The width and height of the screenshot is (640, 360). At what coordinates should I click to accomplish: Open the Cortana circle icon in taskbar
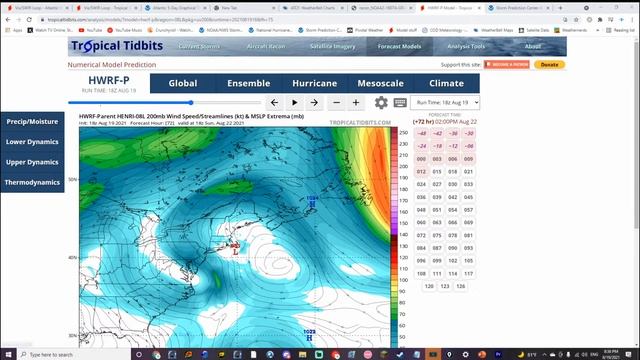(x=139, y=354)
